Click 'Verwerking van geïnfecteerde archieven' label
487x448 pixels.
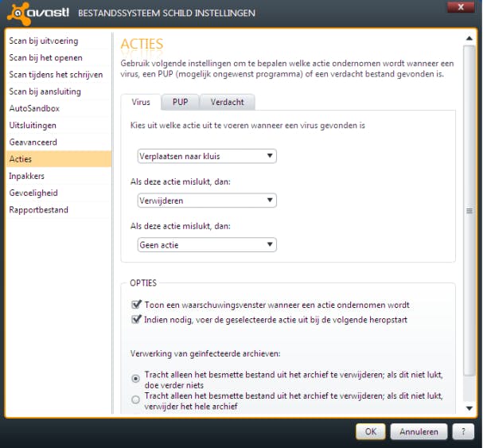click(205, 353)
